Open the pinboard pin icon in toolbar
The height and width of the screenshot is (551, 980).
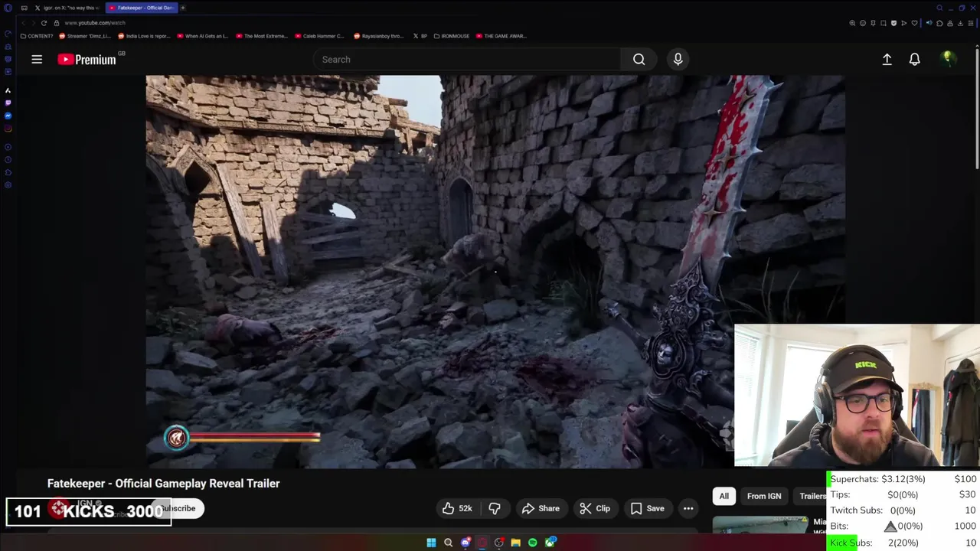click(873, 23)
